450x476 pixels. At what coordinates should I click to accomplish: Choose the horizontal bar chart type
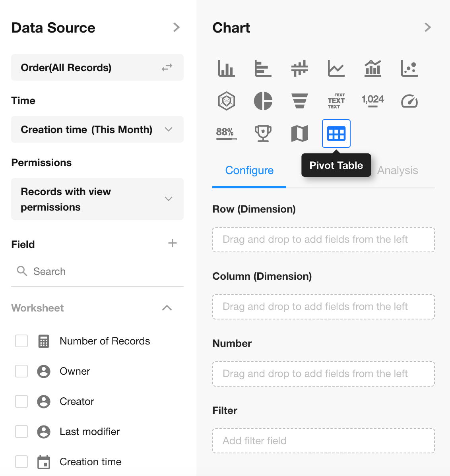click(263, 68)
